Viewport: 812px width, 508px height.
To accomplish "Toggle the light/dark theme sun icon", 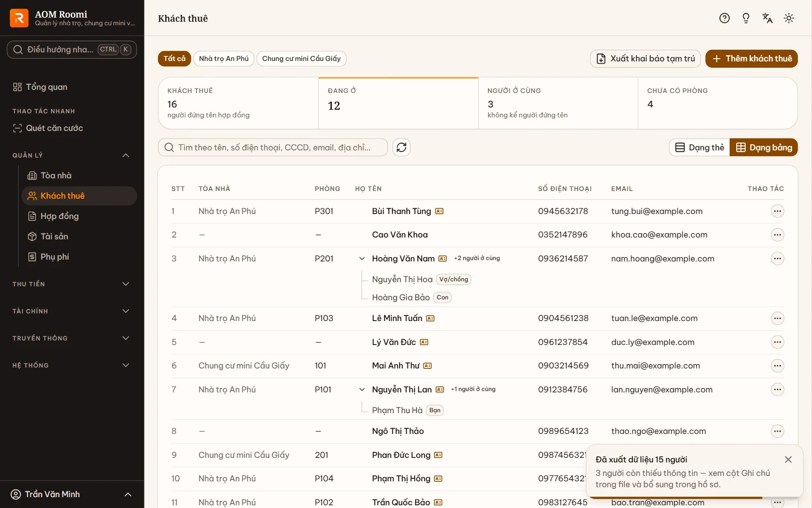I will (x=789, y=18).
